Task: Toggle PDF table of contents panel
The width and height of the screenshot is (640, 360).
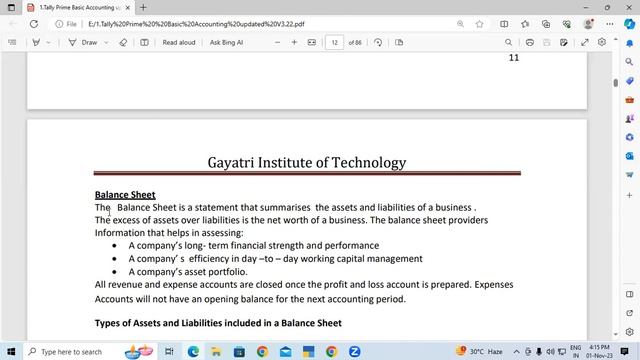Action: 12,42
